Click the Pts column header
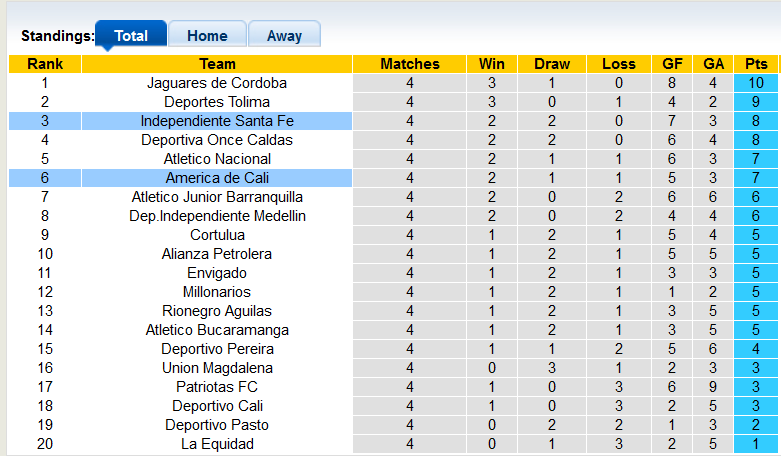The width and height of the screenshot is (781, 456). [x=756, y=64]
